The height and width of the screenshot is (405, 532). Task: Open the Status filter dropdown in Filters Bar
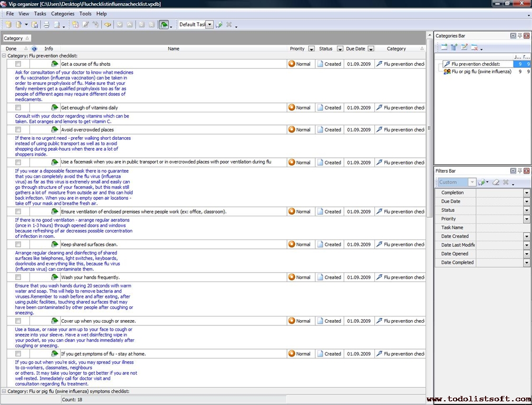(526, 210)
